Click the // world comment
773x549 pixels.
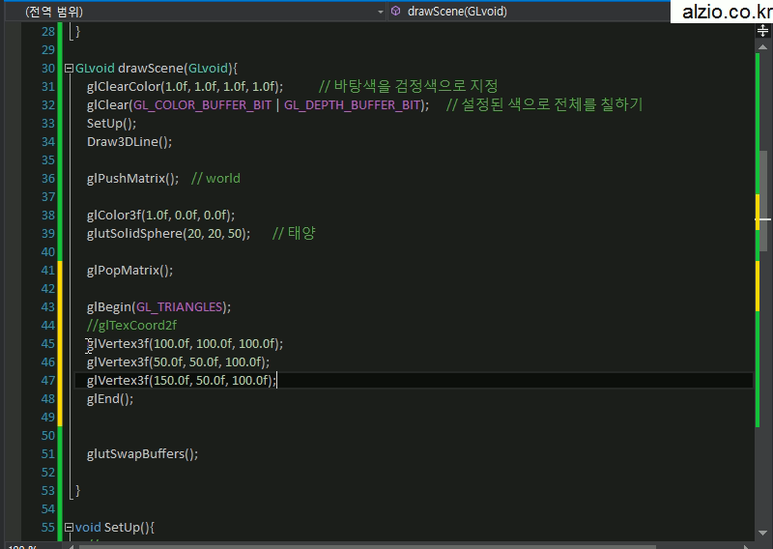216,178
